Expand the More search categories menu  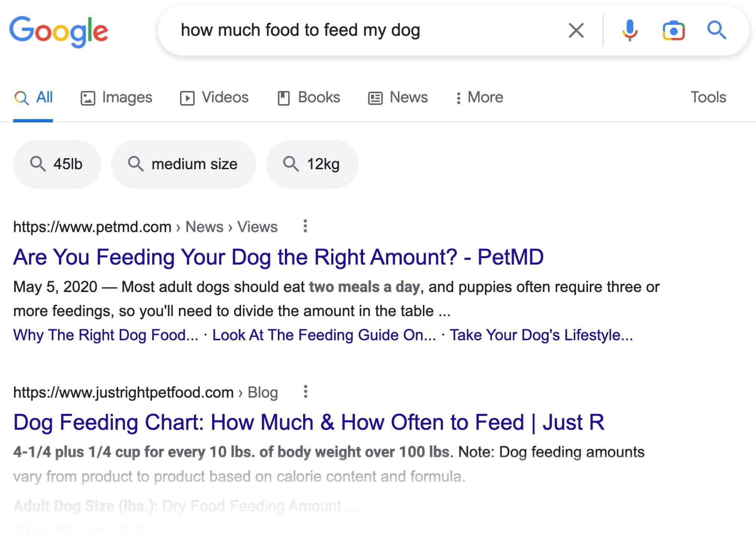479,97
